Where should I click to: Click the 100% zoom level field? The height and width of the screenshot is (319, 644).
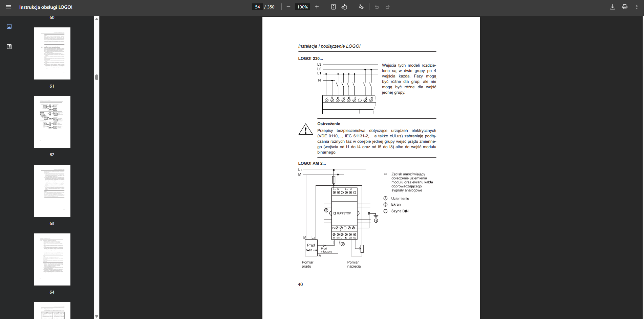(x=302, y=7)
